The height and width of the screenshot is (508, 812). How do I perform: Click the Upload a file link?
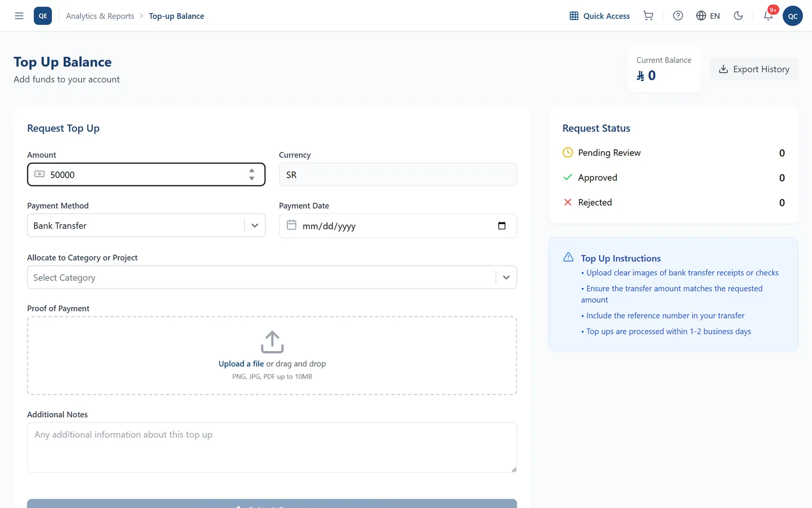pyautogui.click(x=241, y=364)
